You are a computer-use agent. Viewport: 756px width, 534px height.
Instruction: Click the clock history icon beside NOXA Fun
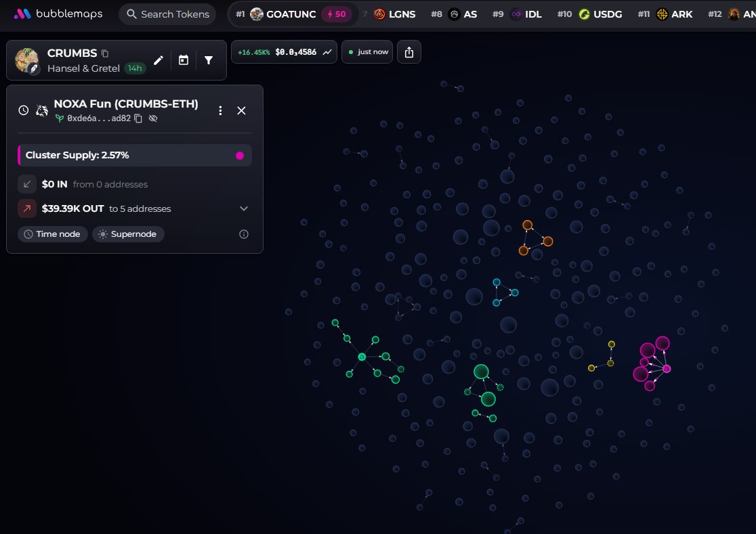coord(24,110)
